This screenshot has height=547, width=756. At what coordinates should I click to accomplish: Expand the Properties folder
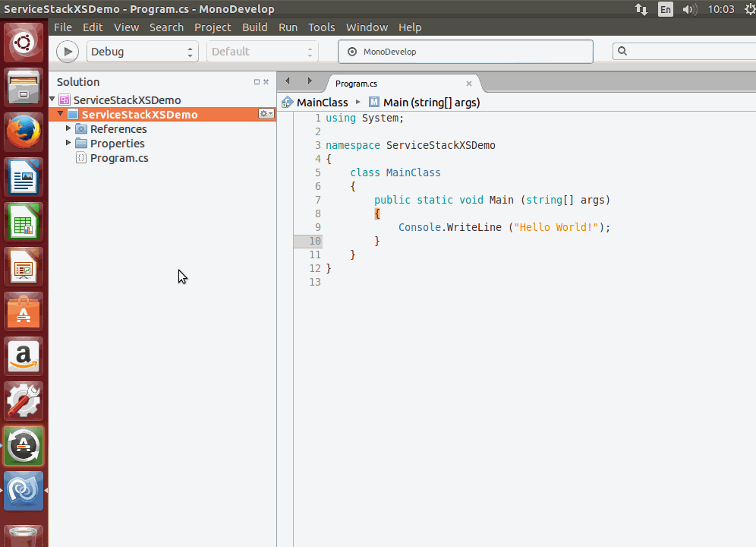click(x=68, y=143)
